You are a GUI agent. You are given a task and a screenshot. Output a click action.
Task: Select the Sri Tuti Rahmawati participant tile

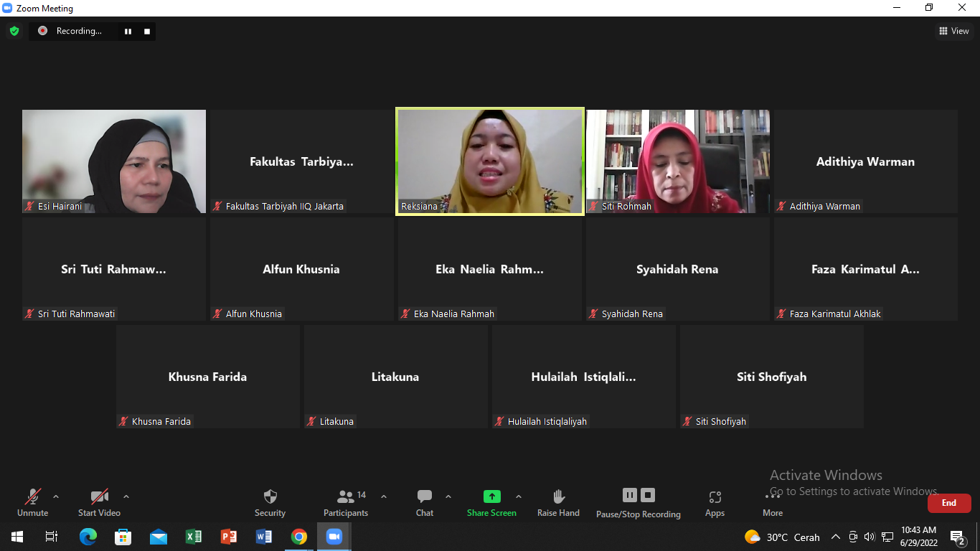[114, 269]
